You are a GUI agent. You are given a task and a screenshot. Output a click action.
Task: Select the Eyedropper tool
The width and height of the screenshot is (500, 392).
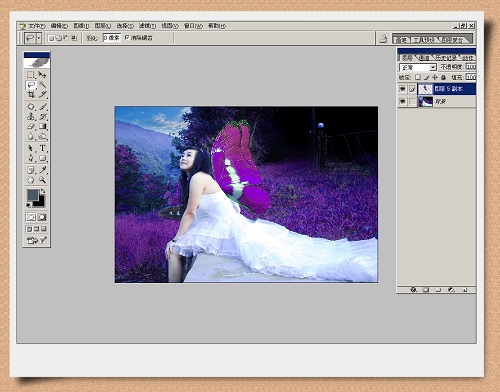pos(42,170)
